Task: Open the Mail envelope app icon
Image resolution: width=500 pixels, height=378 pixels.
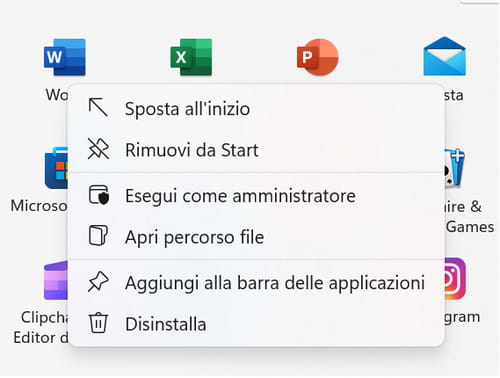Action: (445, 56)
